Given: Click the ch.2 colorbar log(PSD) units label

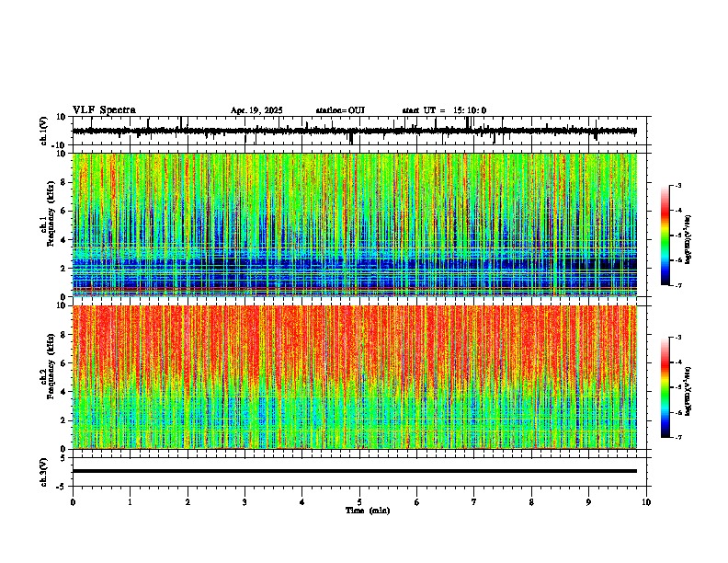Looking at the screenshot, I should (688, 391).
